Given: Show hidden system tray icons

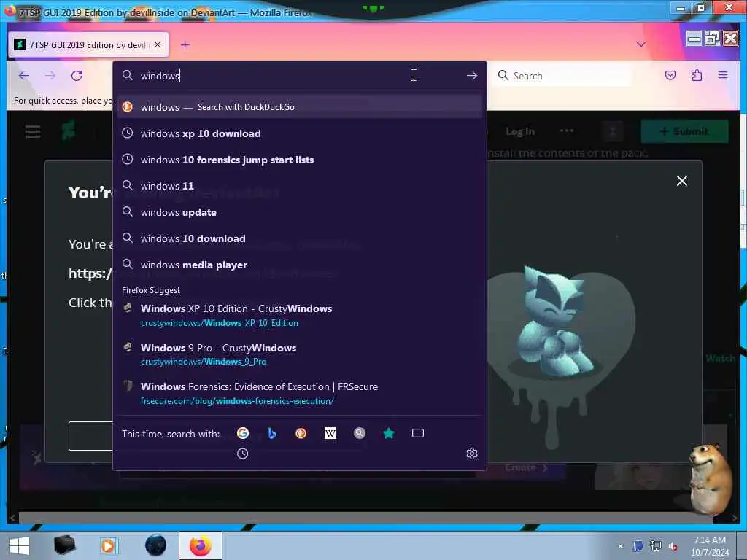Looking at the screenshot, I should point(620,546).
